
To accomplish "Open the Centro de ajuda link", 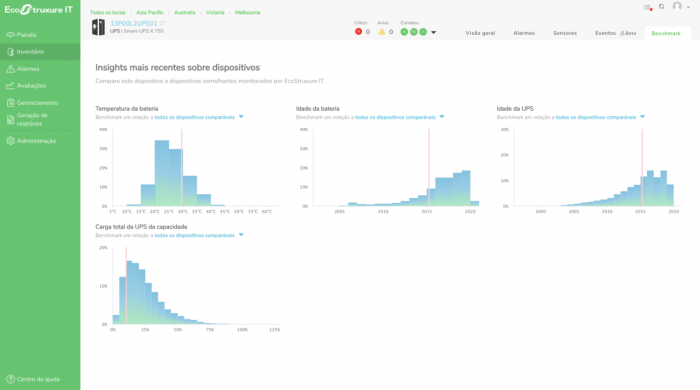I will tap(38, 379).
